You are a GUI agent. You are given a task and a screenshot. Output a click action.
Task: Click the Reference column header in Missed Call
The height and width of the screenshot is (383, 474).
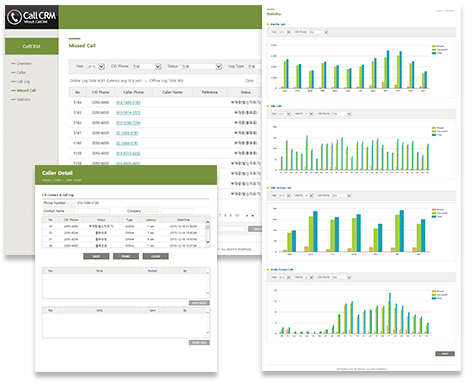click(210, 92)
